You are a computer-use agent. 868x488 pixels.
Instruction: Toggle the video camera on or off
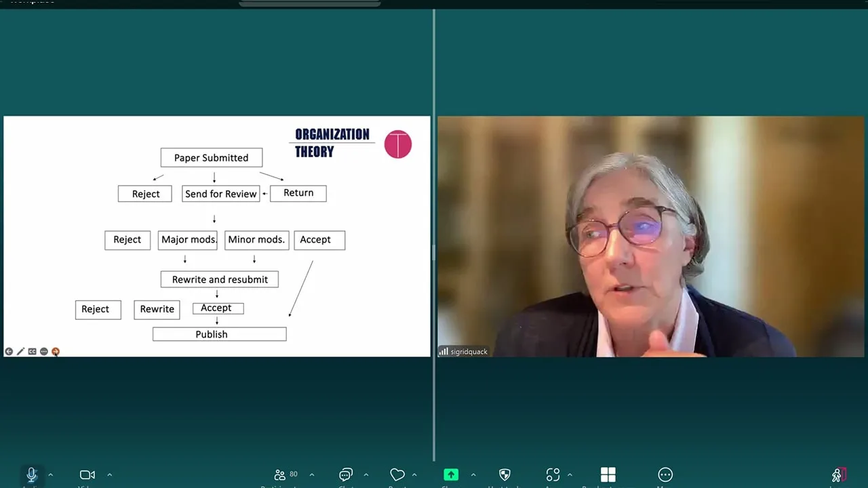tap(87, 475)
